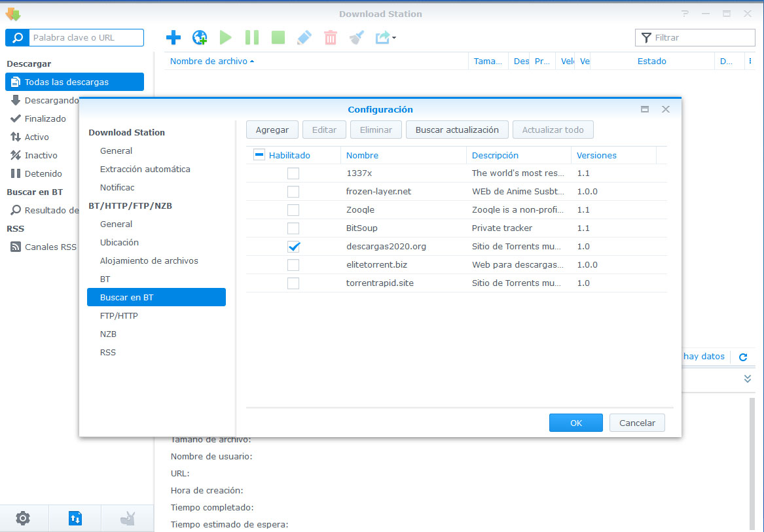The width and height of the screenshot is (764, 532).
Task: Click the trash delete icon in toolbar
Action: [x=331, y=37]
